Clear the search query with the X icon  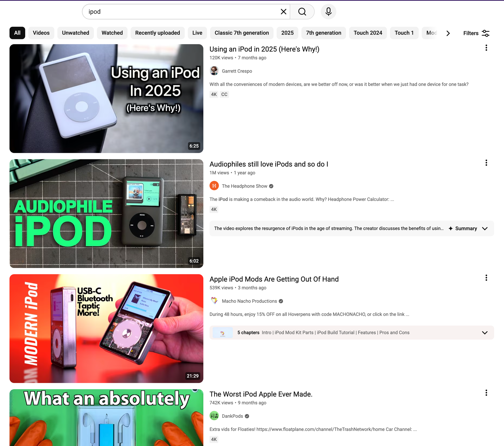(283, 12)
